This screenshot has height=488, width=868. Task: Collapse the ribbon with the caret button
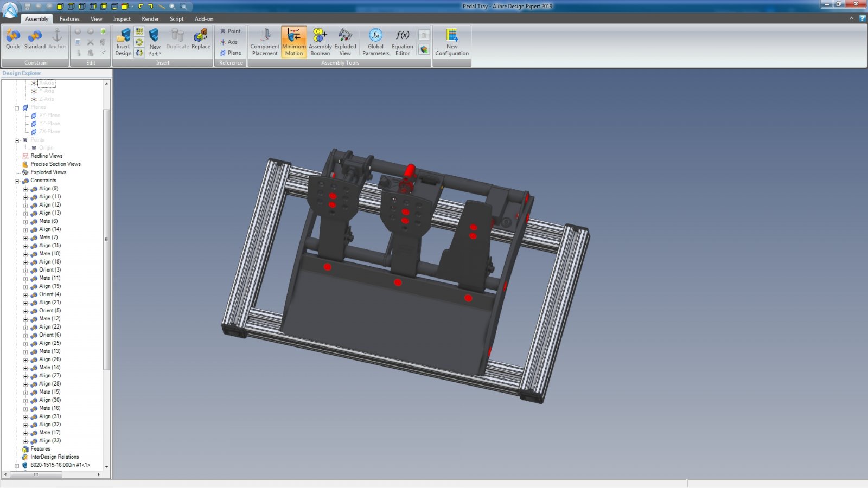pyautogui.click(x=851, y=18)
